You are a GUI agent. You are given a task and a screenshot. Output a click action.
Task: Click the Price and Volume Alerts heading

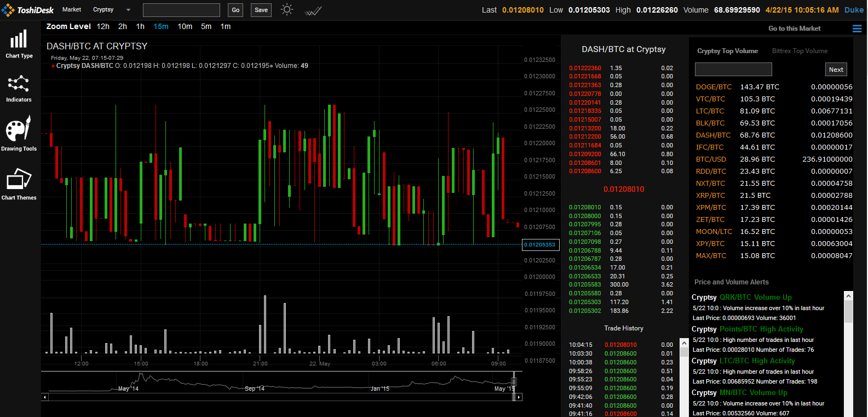pos(731,282)
